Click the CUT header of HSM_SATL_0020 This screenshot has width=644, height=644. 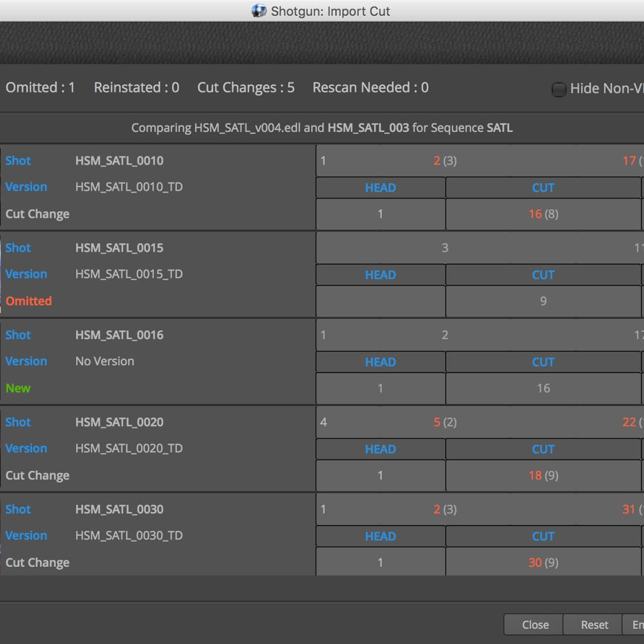tap(543, 449)
